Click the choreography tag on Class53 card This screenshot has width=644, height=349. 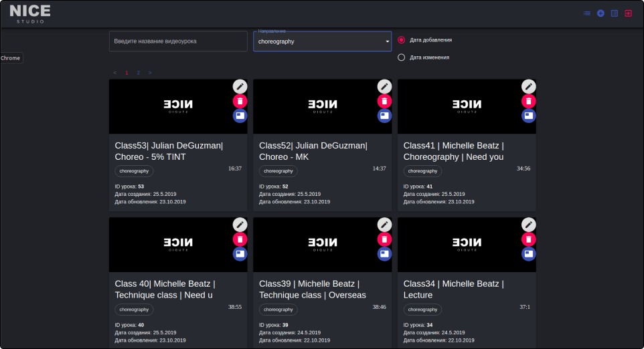pyautogui.click(x=134, y=171)
